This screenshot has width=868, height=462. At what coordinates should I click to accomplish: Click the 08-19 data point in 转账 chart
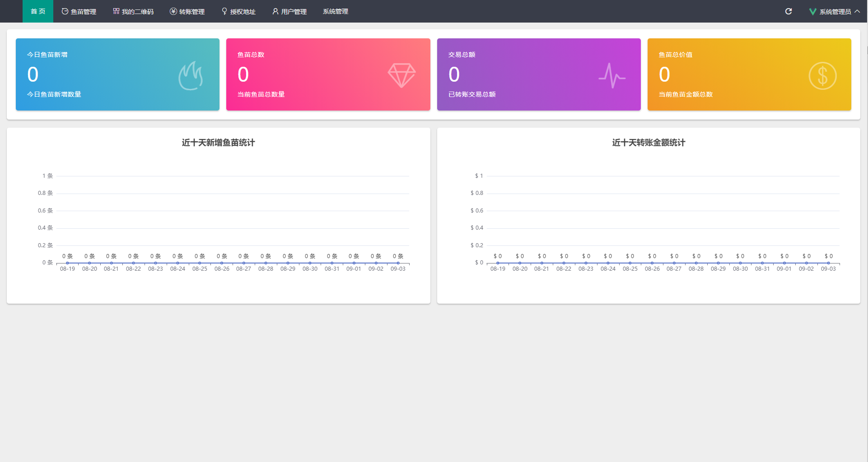click(498, 263)
